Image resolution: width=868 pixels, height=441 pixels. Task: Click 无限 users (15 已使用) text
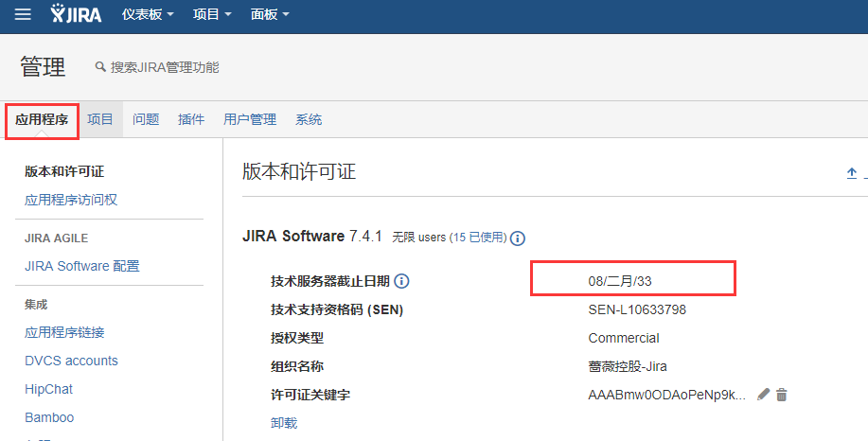pos(449,238)
